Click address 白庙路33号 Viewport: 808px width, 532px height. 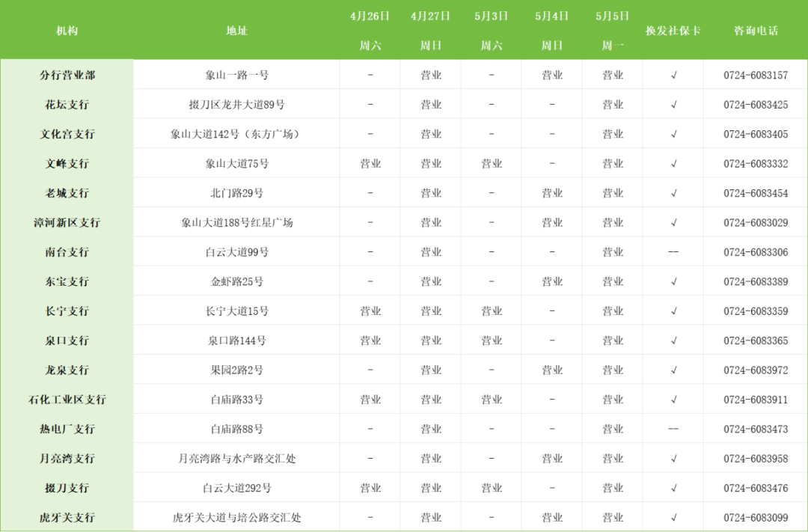pyautogui.click(x=236, y=400)
